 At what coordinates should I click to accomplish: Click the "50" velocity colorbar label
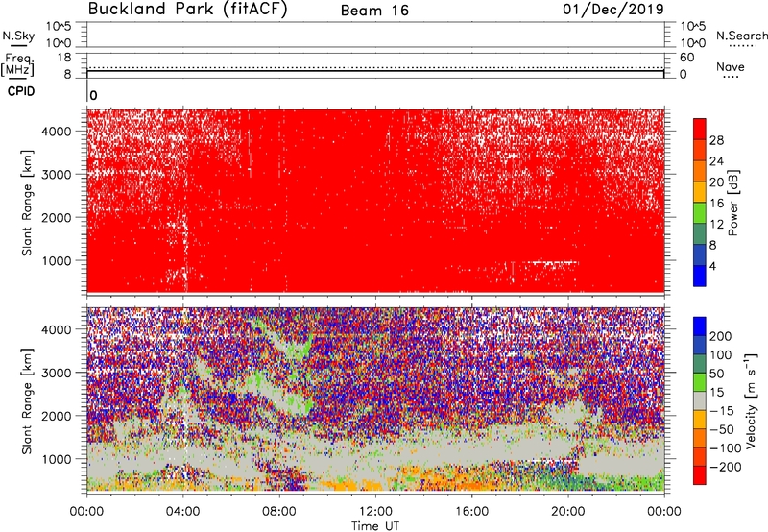(716, 374)
